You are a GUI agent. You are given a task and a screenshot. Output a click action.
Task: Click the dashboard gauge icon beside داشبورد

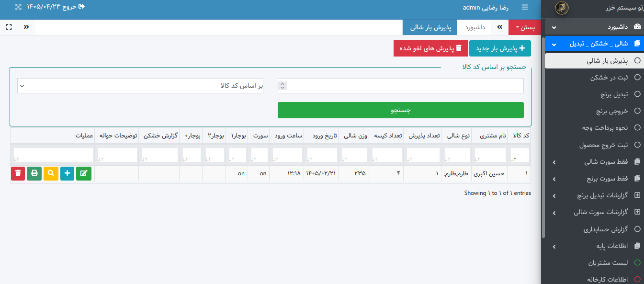pos(637,27)
